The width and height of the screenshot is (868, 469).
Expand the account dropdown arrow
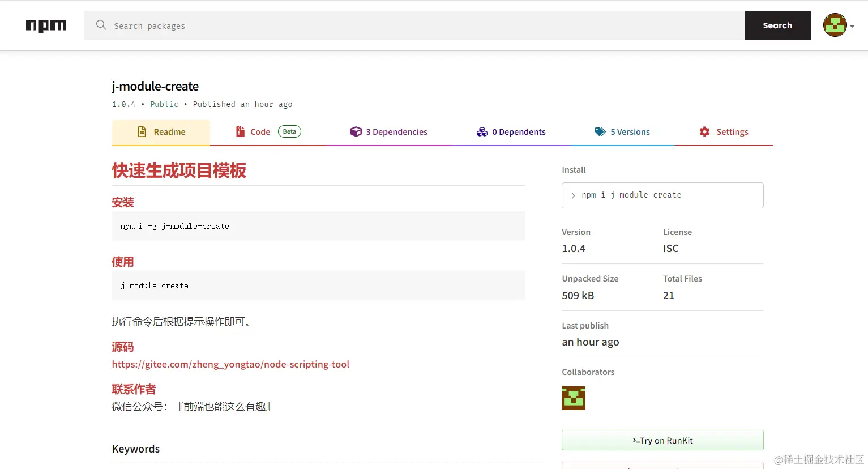pos(852,26)
